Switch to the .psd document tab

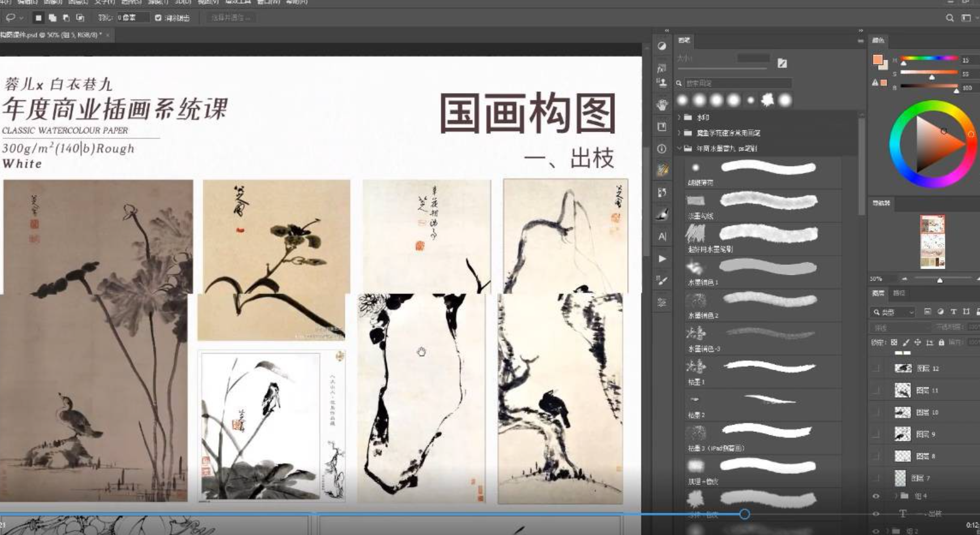click(51, 35)
